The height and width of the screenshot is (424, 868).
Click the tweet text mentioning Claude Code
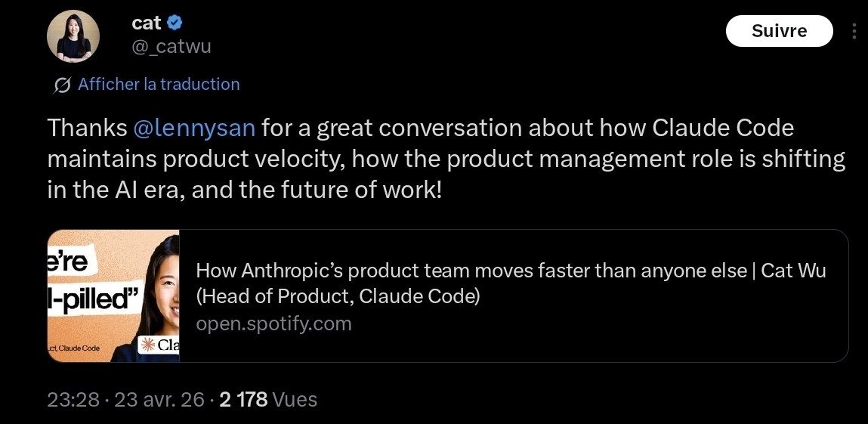(446, 158)
